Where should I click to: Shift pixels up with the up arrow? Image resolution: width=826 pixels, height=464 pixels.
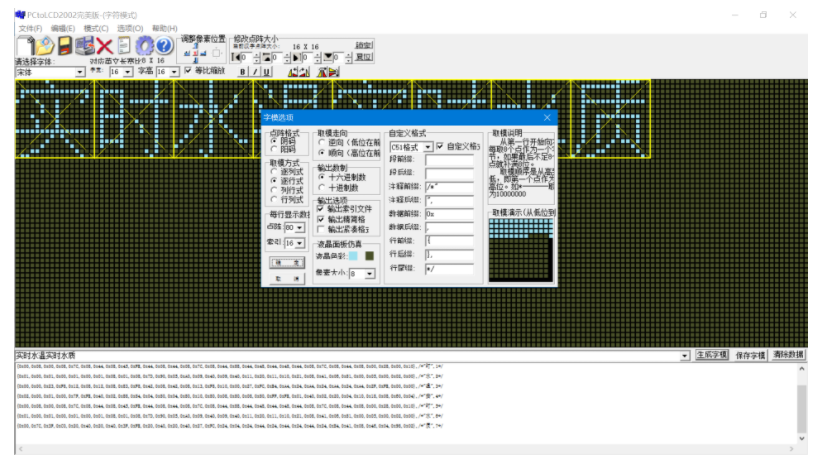[195, 46]
